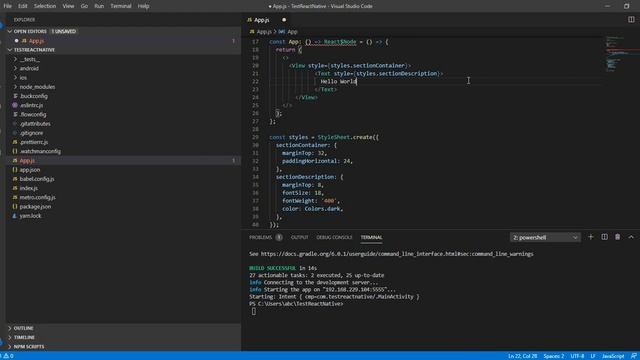This screenshot has width=640, height=360.
Task: Open the app.json file
Action: (x=30, y=170)
